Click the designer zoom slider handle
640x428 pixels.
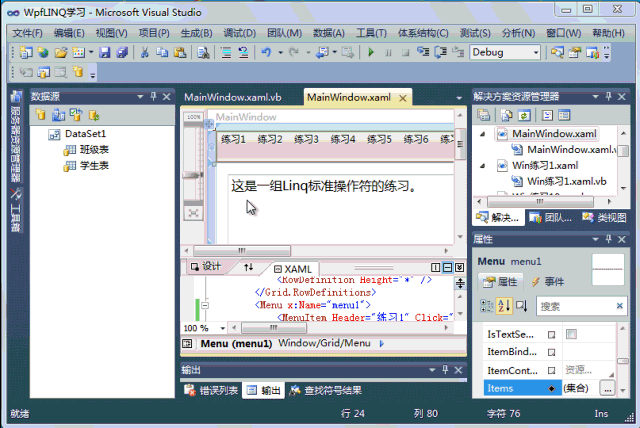click(193, 175)
